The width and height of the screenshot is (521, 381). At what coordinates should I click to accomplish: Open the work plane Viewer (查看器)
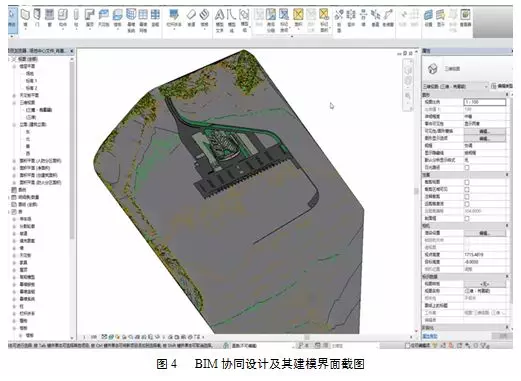[x=465, y=18]
